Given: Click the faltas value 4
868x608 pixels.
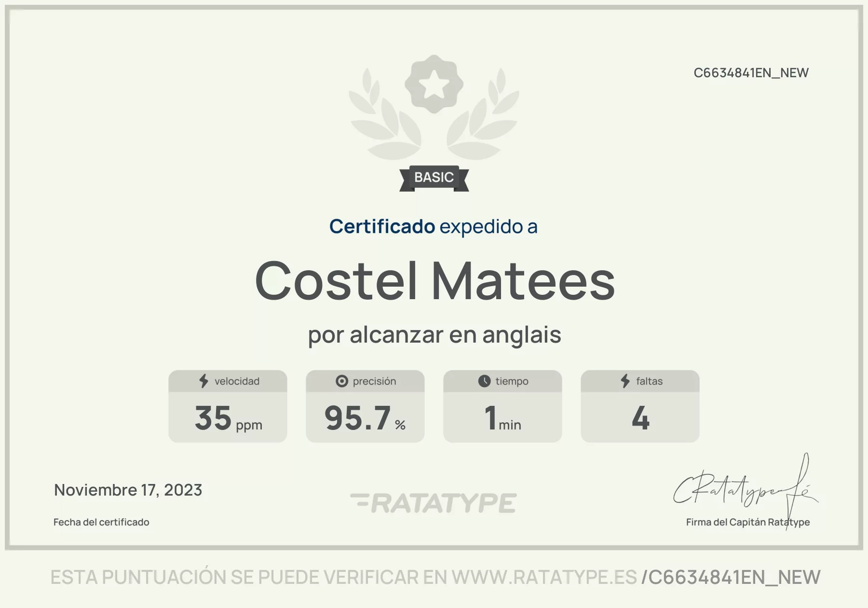Looking at the screenshot, I should click(x=640, y=418).
